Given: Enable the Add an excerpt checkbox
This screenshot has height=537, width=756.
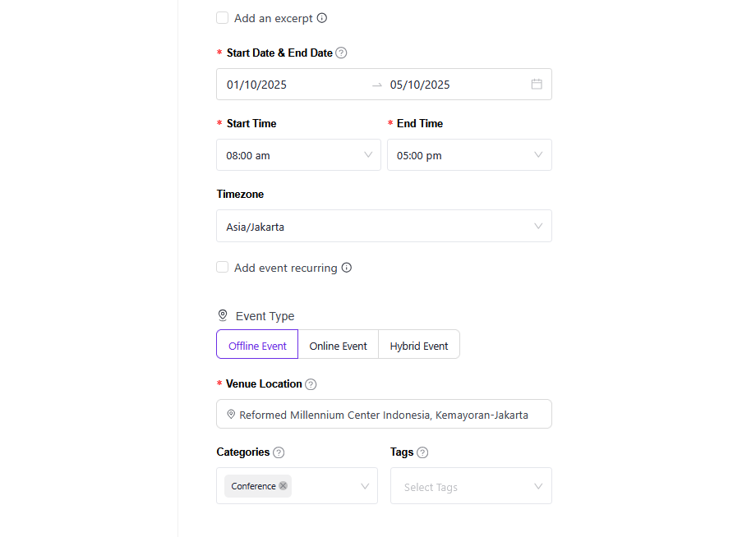Looking at the screenshot, I should (x=223, y=18).
